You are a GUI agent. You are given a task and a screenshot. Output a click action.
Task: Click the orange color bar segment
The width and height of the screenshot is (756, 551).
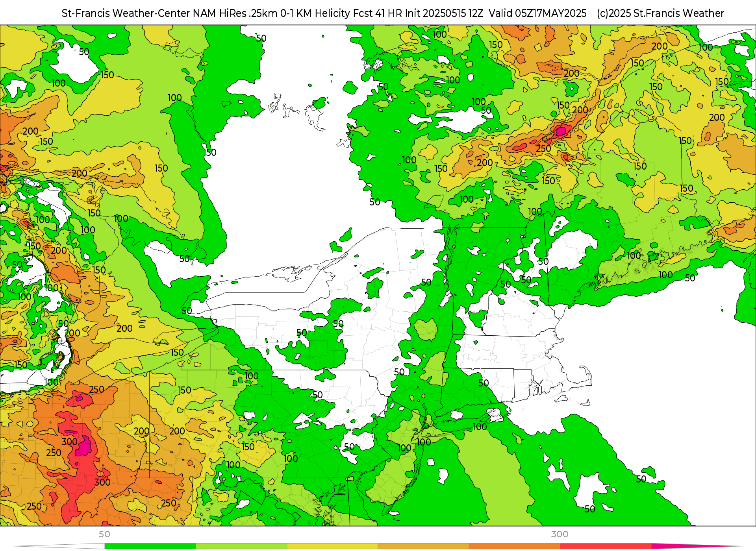coord(514,546)
